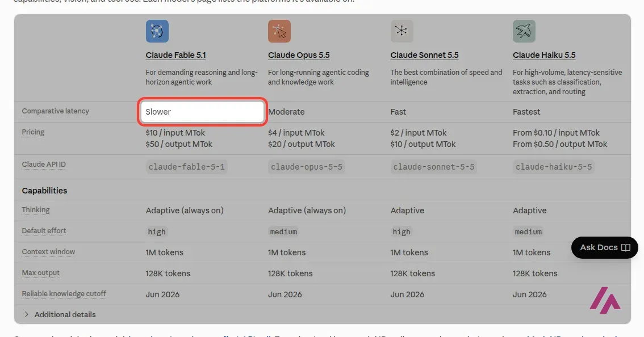Screen dimensions: 644x337
Task: Click the $50 / output MTok price
Action: (x=179, y=144)
